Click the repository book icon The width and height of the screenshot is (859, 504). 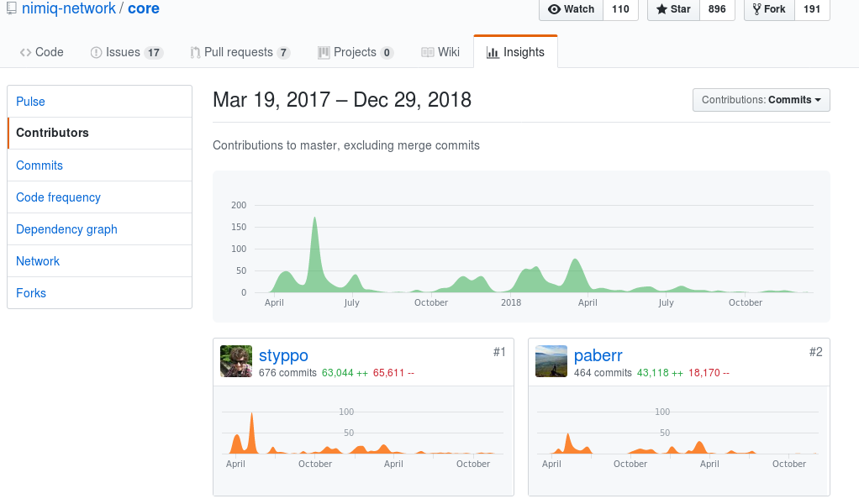(11, 8)
